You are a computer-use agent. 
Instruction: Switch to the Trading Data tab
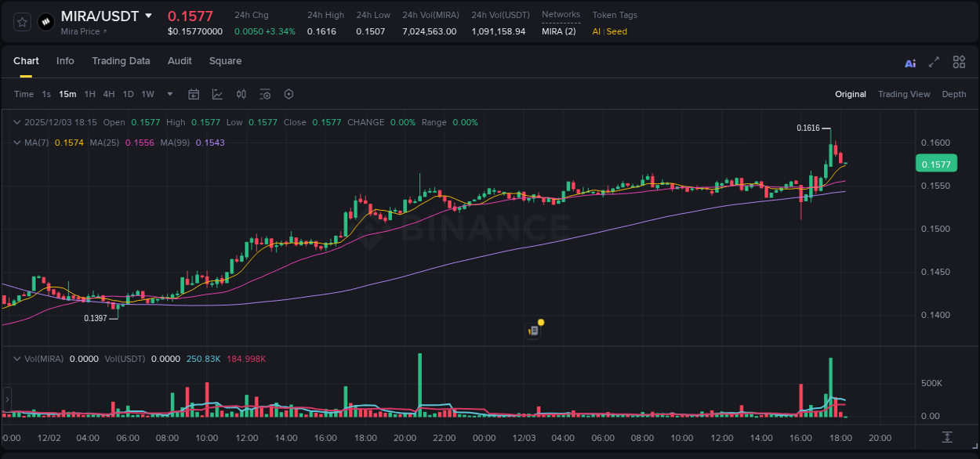coord(121,61)
